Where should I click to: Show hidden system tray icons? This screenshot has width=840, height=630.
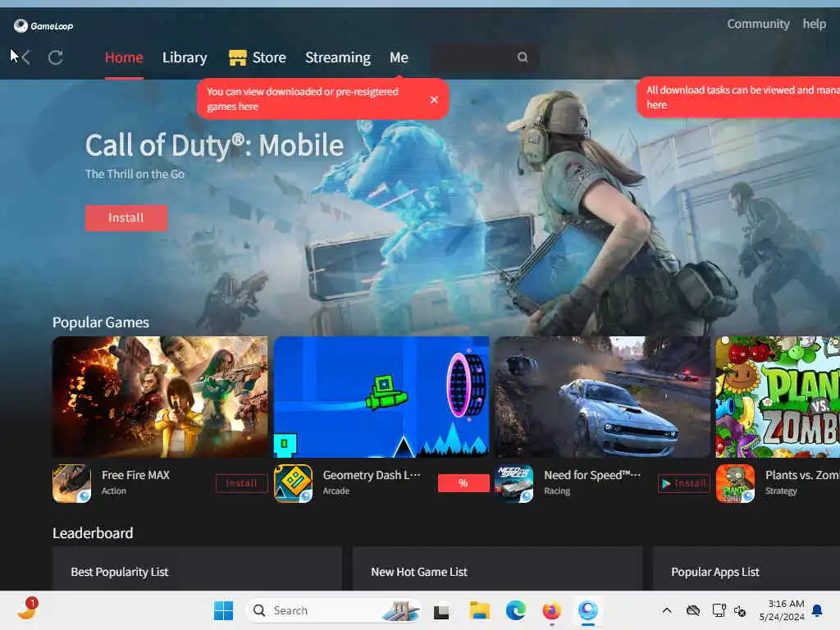(x=666, y=610)
